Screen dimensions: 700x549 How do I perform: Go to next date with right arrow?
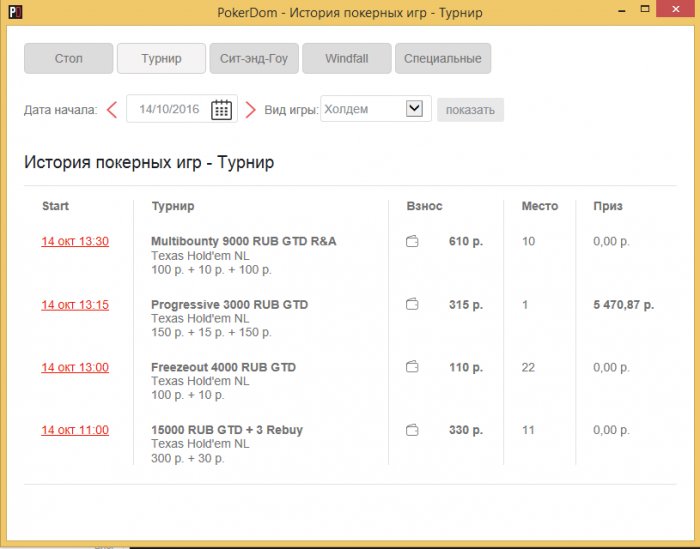tap(250, 109)
